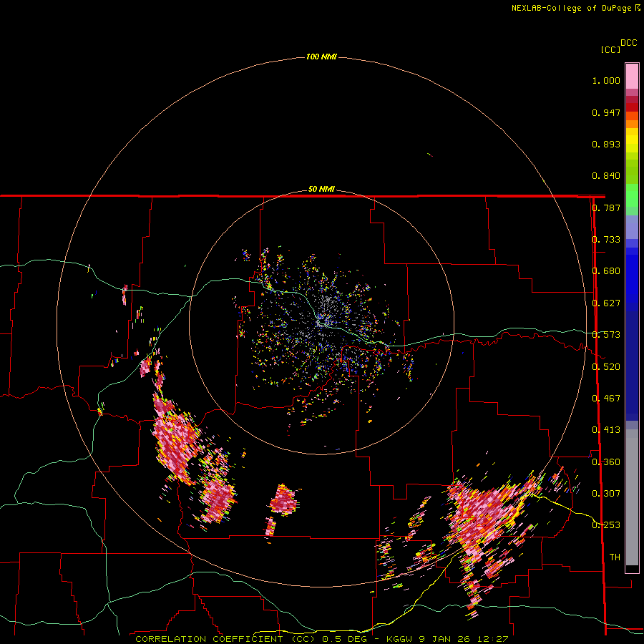Screen dimensions: 644x644
Task: Click the pink top segment of color bar
Action: coord(632,77)
